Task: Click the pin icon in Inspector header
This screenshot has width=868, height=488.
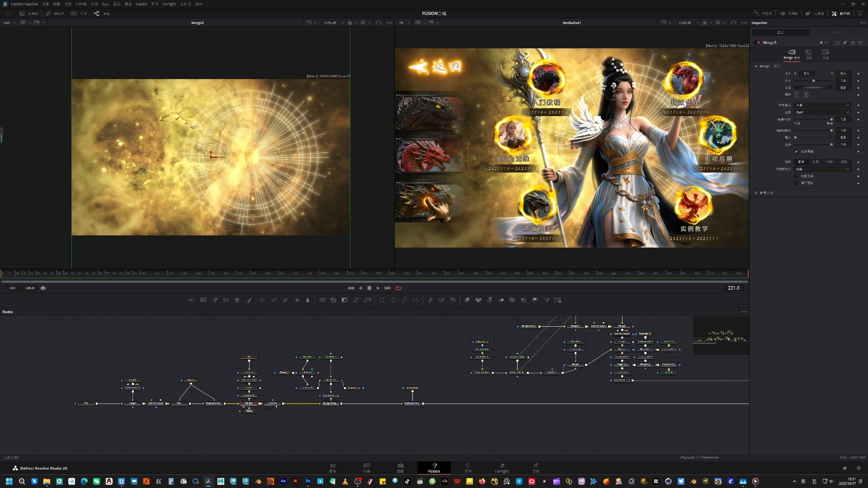Action: (x=844, y=43)
